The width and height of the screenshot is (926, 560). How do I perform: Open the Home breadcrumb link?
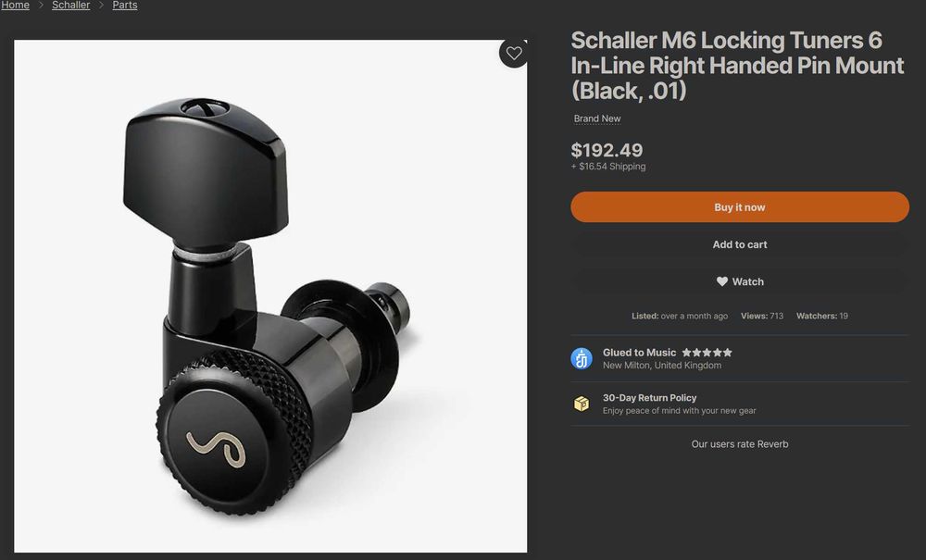(15, 6)
